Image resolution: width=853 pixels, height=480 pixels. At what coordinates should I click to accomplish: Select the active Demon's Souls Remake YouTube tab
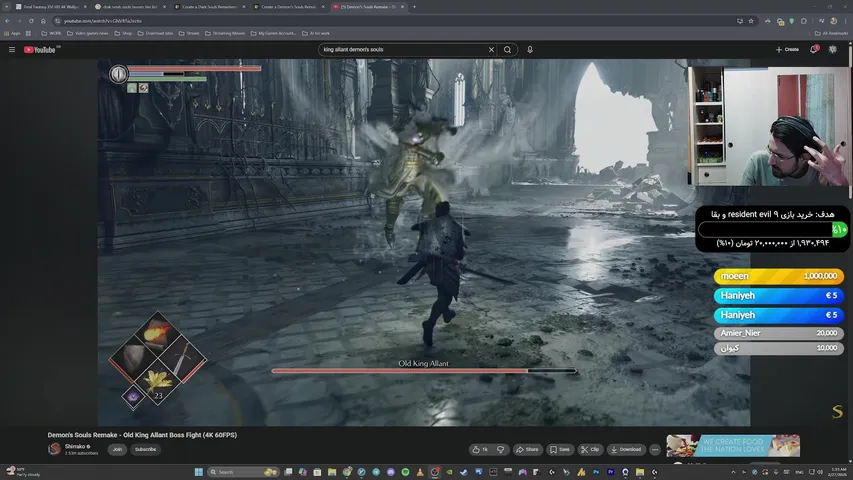(x=368, y=7)
